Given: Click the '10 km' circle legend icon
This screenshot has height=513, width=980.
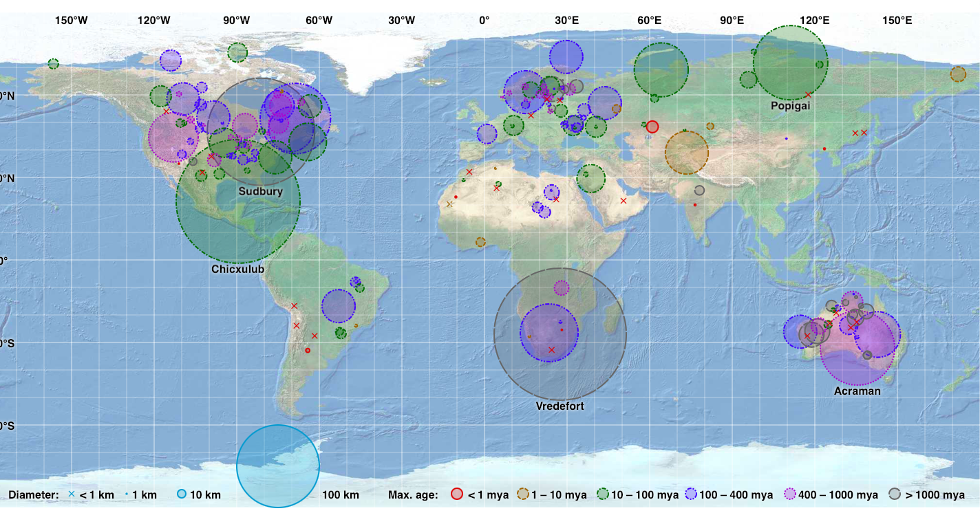Looking at the screenshot, I should 182,494.
